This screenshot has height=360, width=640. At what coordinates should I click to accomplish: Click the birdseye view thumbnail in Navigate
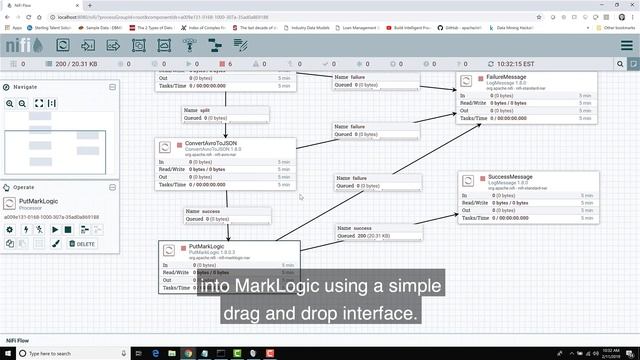tap(55, 144)
